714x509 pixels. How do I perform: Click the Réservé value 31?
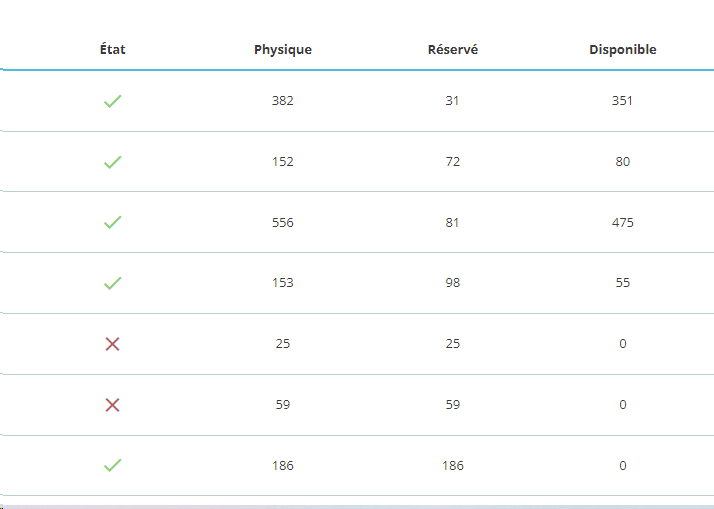453,101
